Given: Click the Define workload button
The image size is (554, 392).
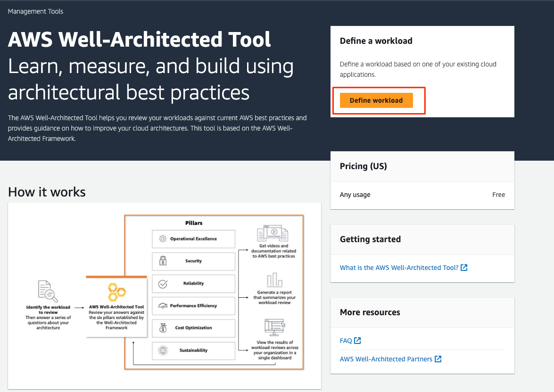Looking at the screenshot, I should pyautogui.click(x=376, y=100).
